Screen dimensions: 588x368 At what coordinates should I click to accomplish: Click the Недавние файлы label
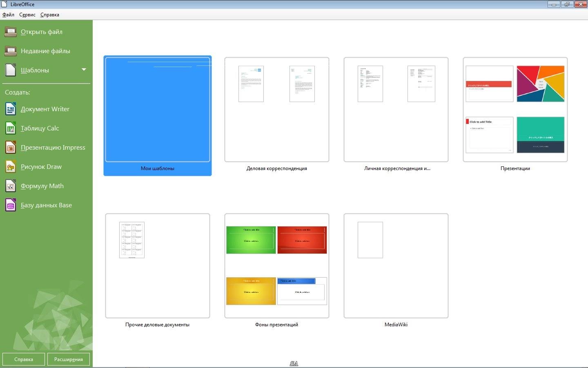(45, 51)
